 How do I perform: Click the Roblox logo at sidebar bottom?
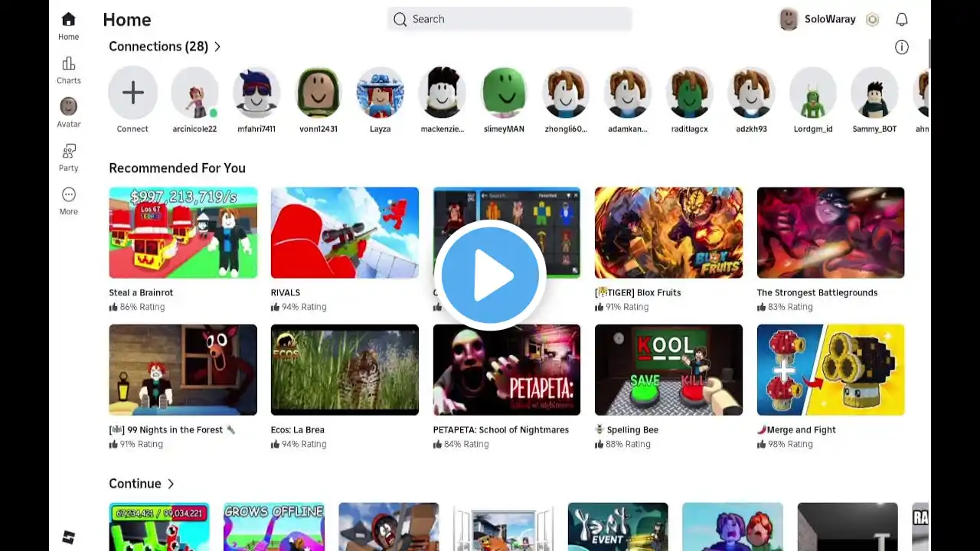click(x=68, y=537)
